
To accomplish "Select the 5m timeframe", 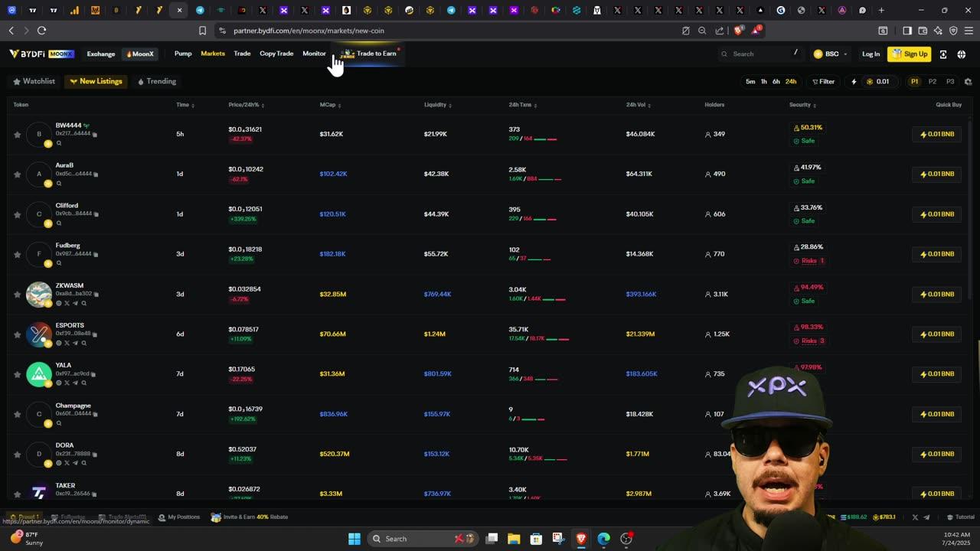I will (750, 82).
